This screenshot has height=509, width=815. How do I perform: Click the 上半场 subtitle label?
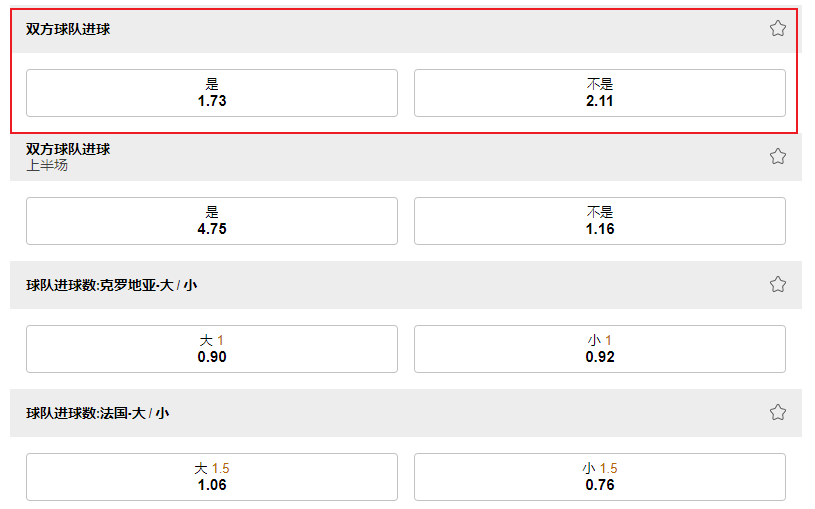pyautogui.click(x=47, y=166)
